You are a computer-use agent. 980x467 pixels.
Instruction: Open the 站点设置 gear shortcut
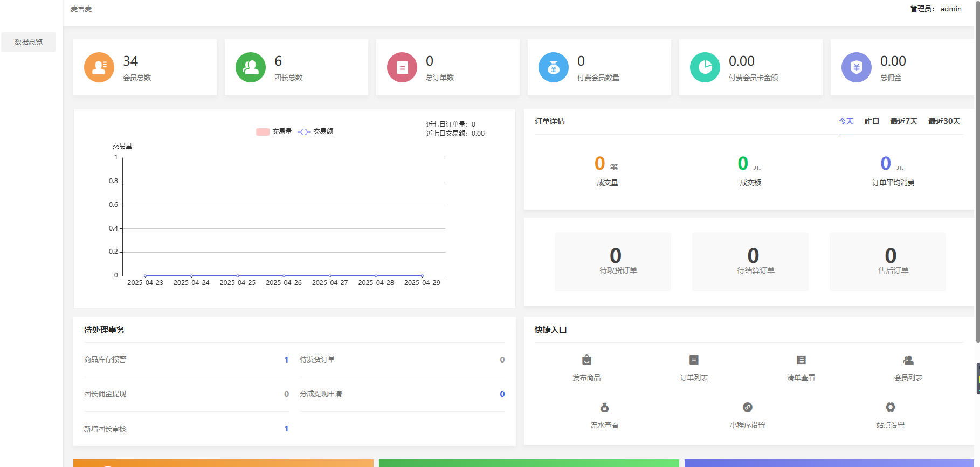click(x=891, y=407)
